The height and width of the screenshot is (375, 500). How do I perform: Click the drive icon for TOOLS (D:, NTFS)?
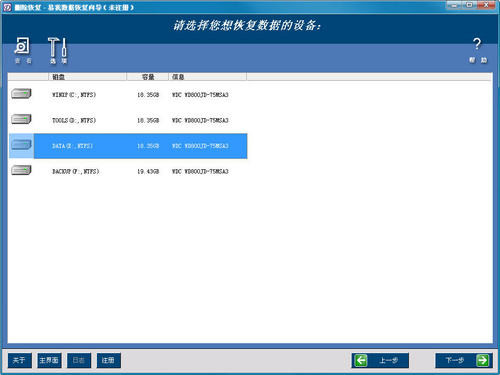click(21, 119)
